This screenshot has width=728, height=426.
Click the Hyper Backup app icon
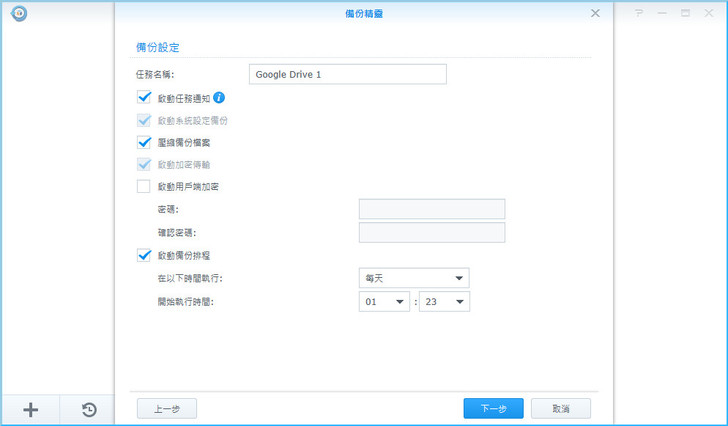click(18, 14)
